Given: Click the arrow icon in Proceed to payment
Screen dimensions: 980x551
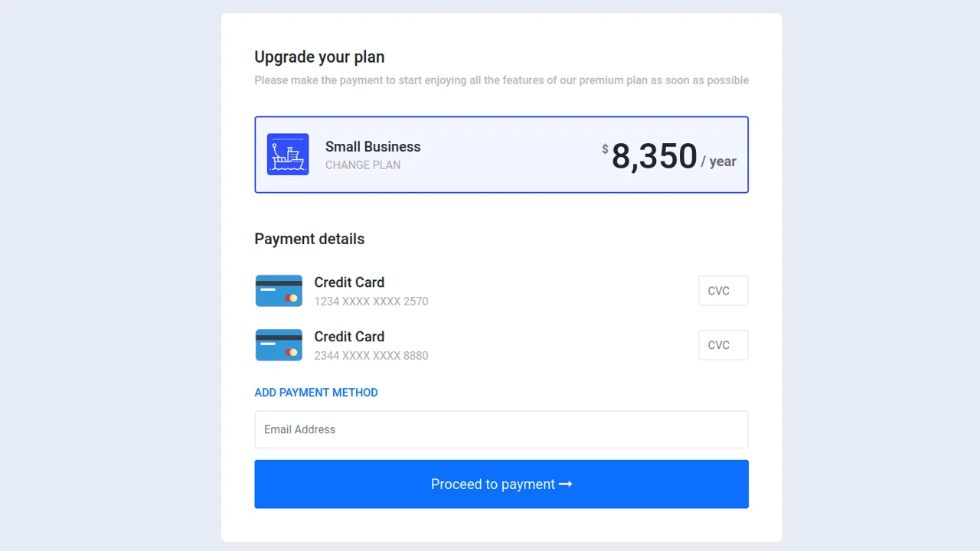Looking at the screenshot, I should click(x=566, y=484).
